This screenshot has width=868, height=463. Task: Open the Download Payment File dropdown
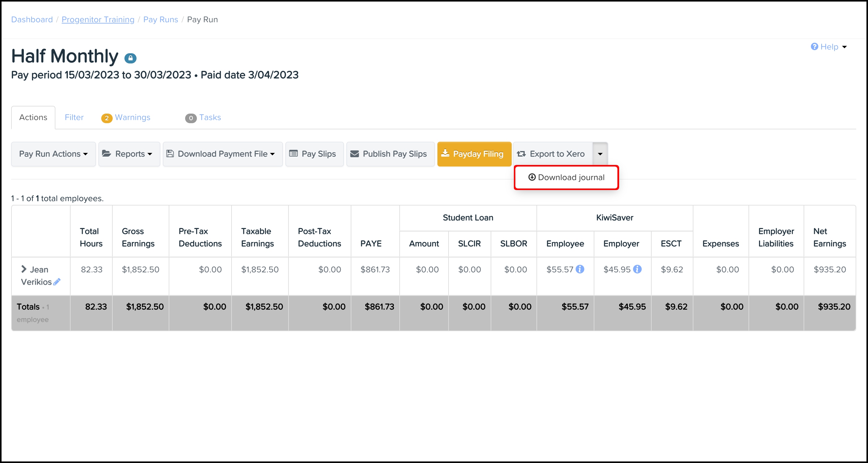[x=222, y=154]
